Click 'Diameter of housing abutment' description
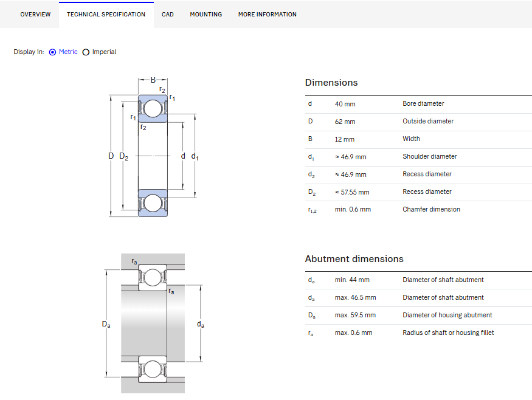The image size is (532, 400). [447, 315]
